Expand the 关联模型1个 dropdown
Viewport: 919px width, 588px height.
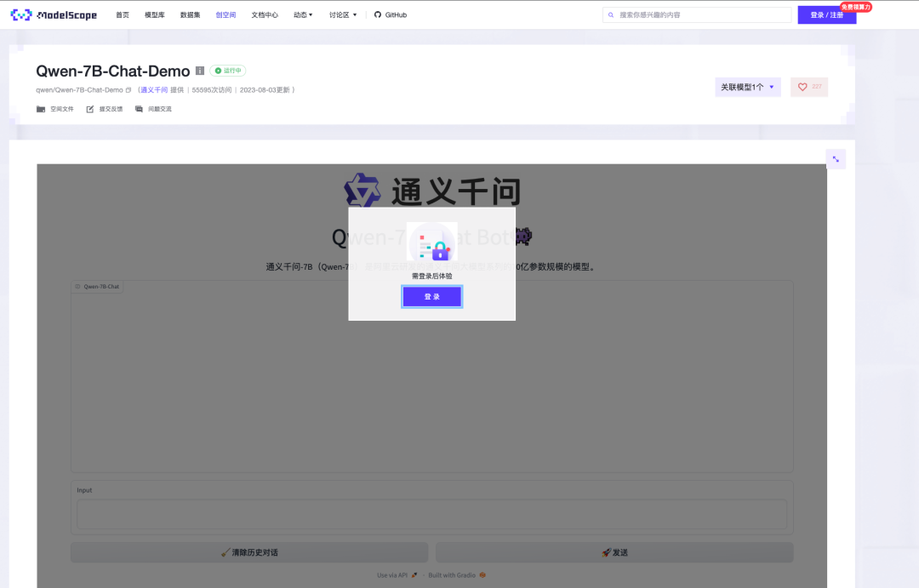coord(747,87)
